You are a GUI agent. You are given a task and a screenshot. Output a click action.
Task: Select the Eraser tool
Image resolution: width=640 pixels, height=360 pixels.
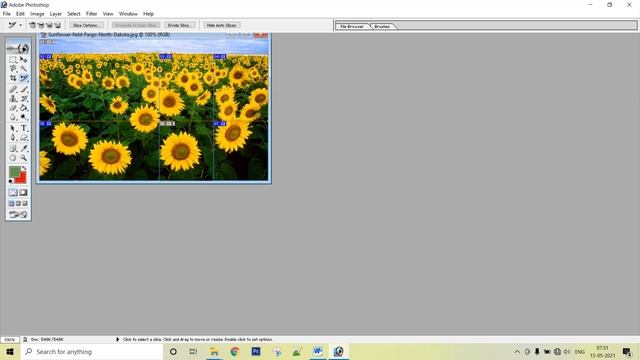click(13, 108)
